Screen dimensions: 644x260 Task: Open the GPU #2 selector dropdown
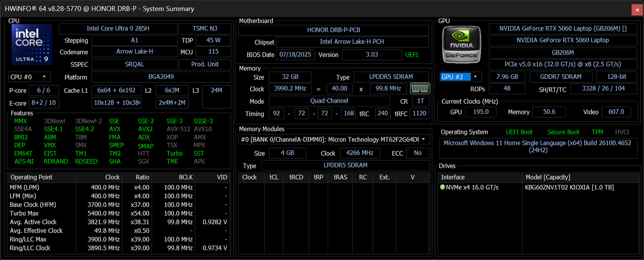pos(460,77)
